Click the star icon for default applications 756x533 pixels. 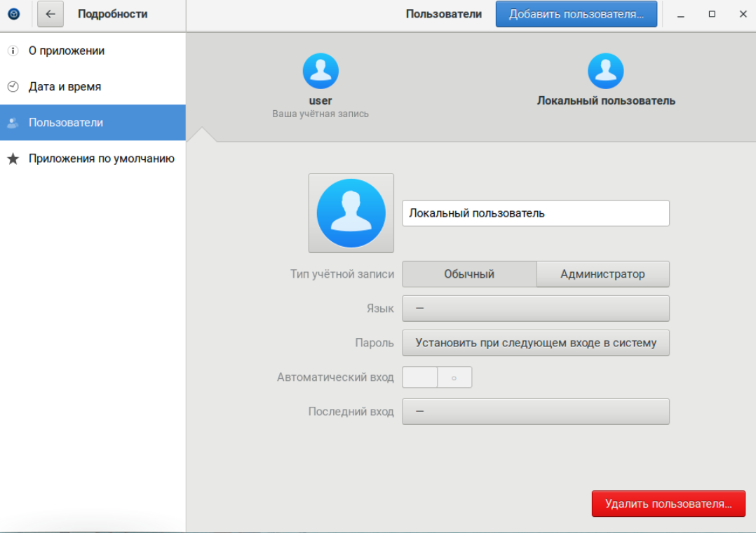(13, 158)
